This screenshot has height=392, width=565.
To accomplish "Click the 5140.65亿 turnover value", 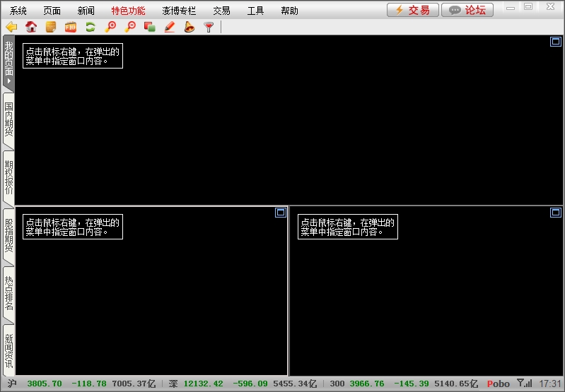I will click(x=456, y=384).
